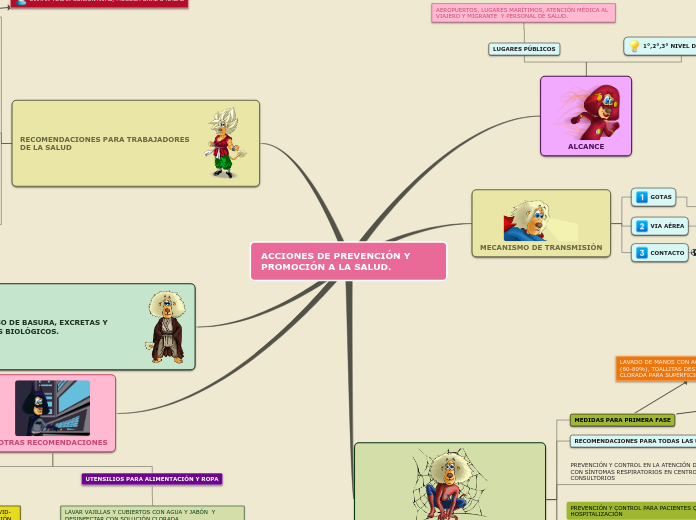Select the MECANISMO DE TRANSMISIÓN node

pos(541,223)
